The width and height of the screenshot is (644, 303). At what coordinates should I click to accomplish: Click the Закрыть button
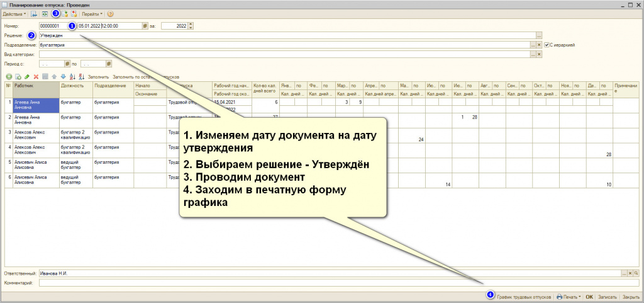click(x=631, y=297)
